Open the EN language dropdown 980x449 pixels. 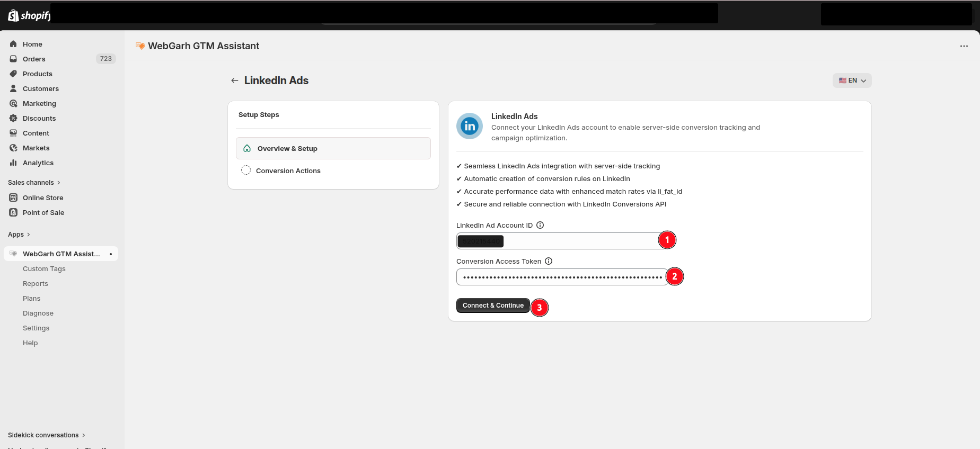[852, 80]
